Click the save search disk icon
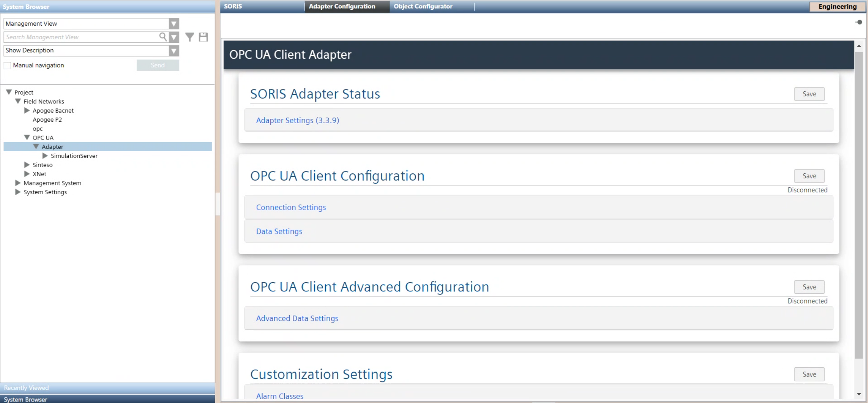868x403 pixels. (203, 37)
